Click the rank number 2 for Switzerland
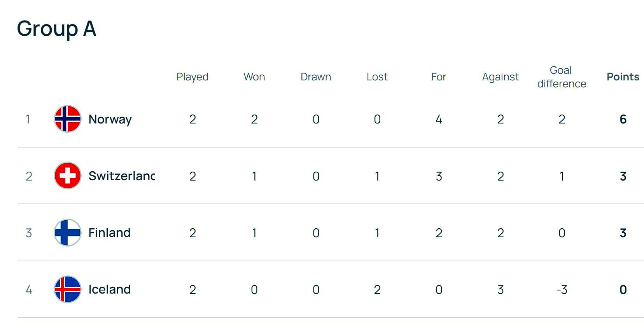 point(29,176)
